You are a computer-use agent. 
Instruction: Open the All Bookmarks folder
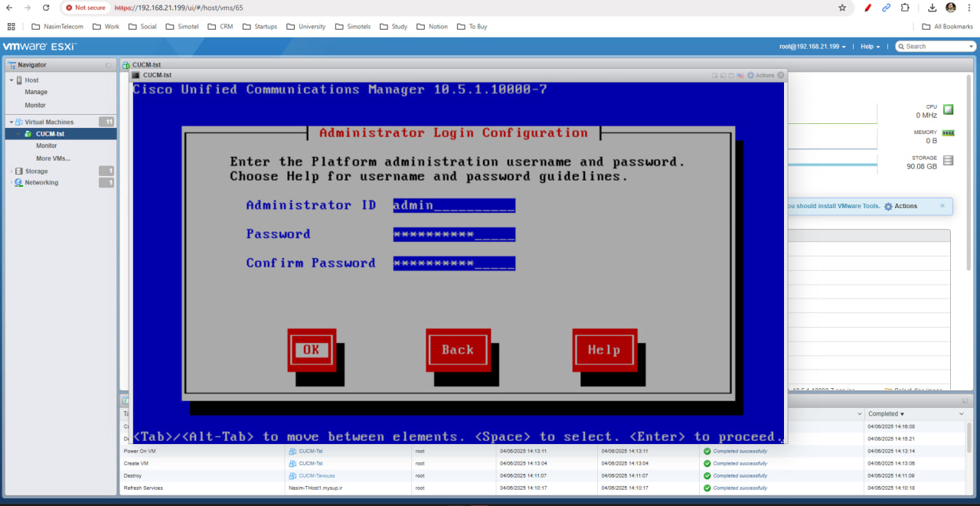[x=947, y=26]
